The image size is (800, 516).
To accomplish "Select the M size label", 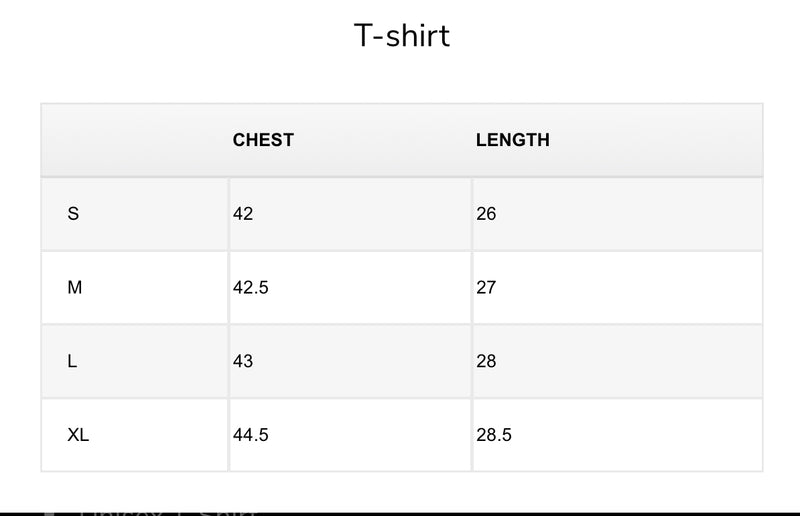I will [74, 288].
